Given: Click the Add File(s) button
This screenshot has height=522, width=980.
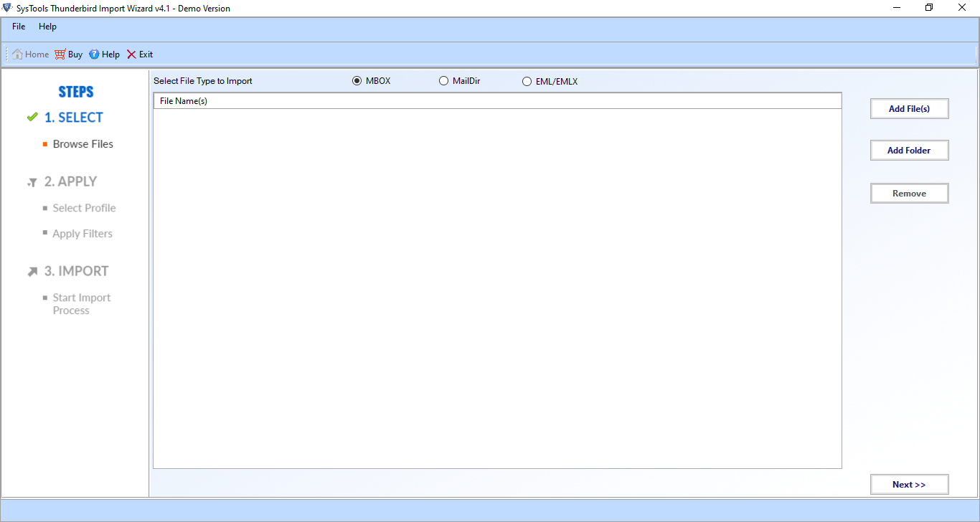Looking at the screenshot, I should click(x=909, y=109).
